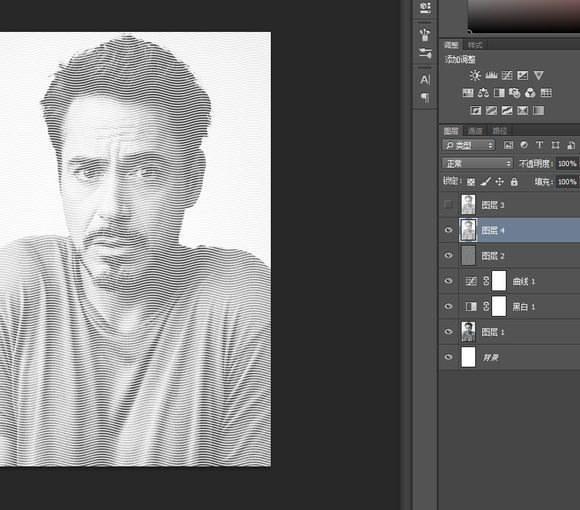Switch to the 样式 styles tab
The image size is (580, 510).
475,45
